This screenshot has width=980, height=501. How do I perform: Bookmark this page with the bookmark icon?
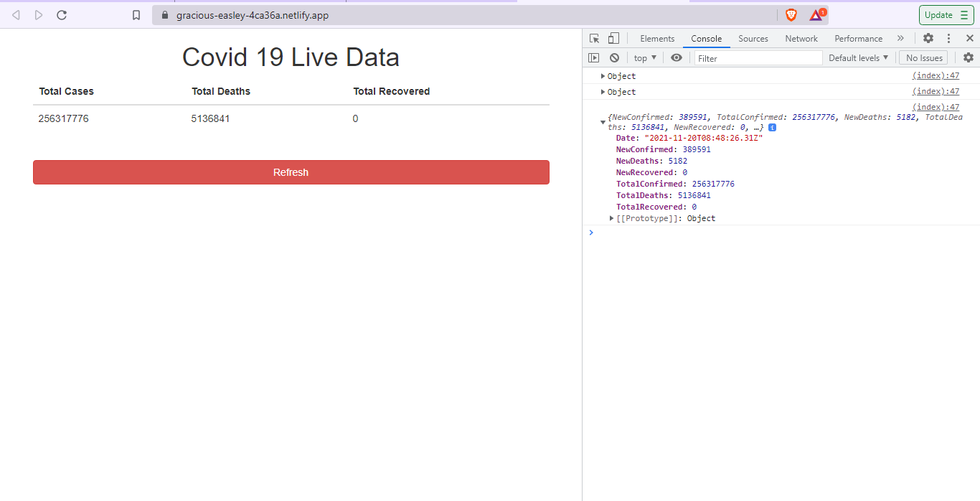(x=136, y=15)
